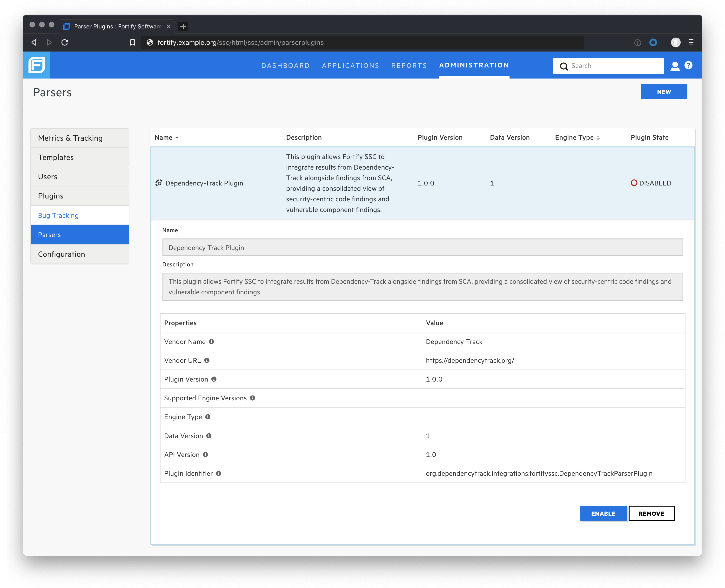
Task: Click the site info globe icon
Action: point(149,42)
